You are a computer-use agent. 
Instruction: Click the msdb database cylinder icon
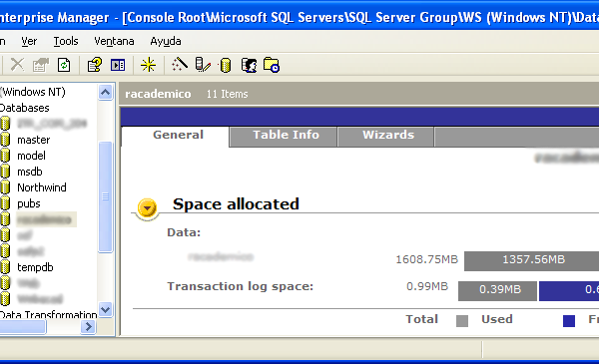[5, 172]
